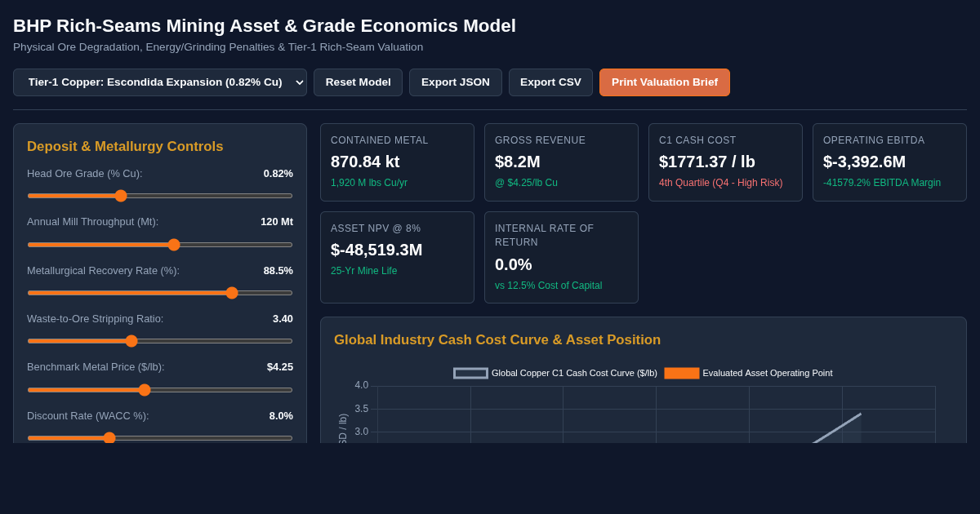Screen dimensions: 980x514
Task: Click the BHP Rich-Seams Mining model title
Action: pyautogui.click(x=265, y=26)
